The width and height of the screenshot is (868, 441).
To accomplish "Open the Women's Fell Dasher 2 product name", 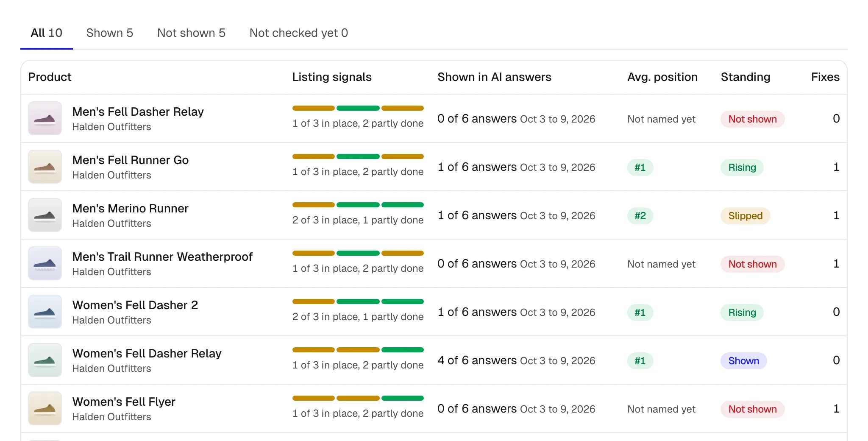I will (135, 305).
